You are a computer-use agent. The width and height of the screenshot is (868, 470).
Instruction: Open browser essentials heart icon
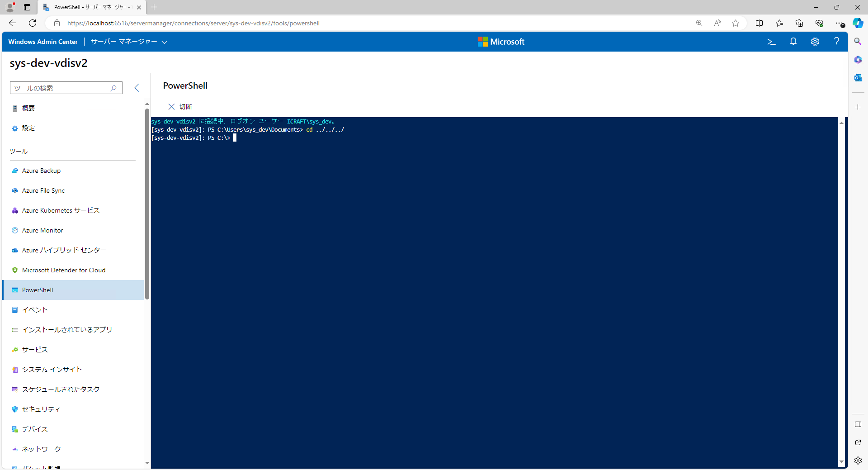point(819,23)
